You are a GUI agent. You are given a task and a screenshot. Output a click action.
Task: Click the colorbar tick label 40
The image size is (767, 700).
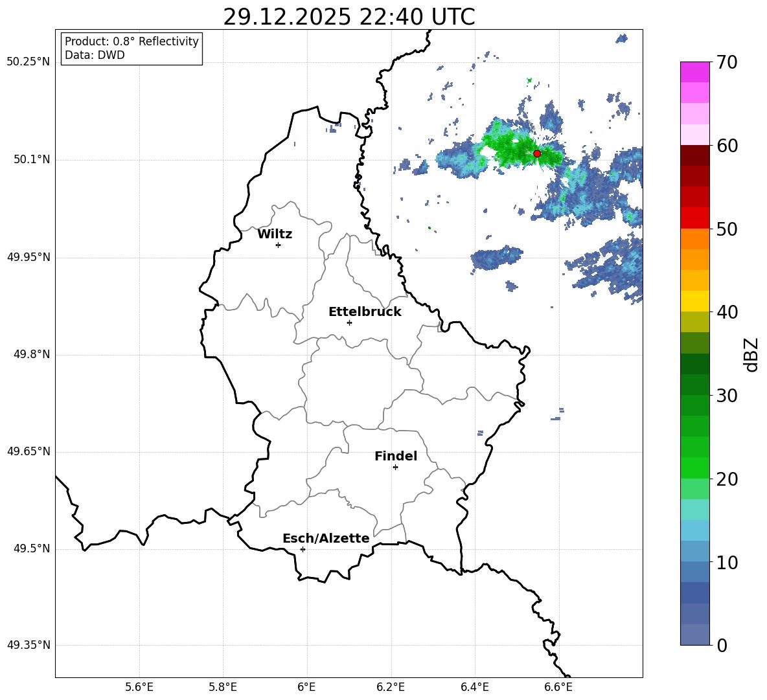[x=727, y=312]
